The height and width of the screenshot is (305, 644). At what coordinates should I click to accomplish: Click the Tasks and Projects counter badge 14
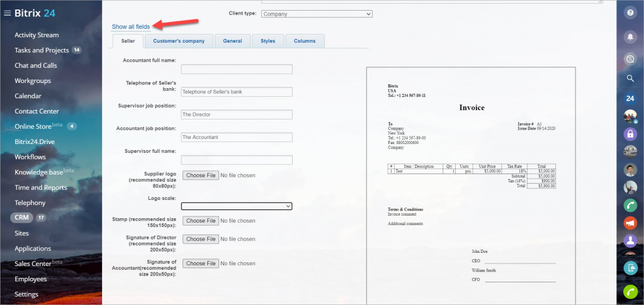pos(76,50)
